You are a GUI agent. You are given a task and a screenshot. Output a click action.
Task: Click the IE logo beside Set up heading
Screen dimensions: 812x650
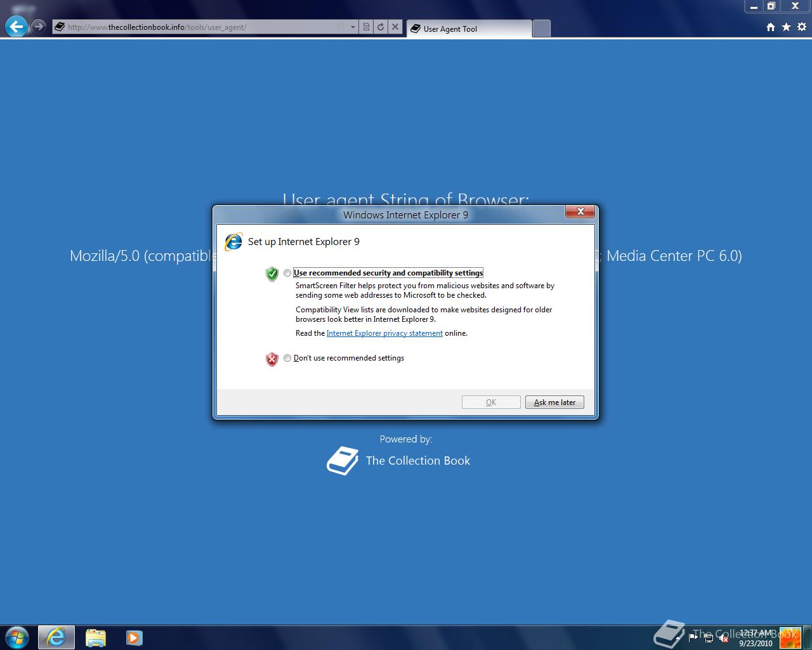[233, 241]
